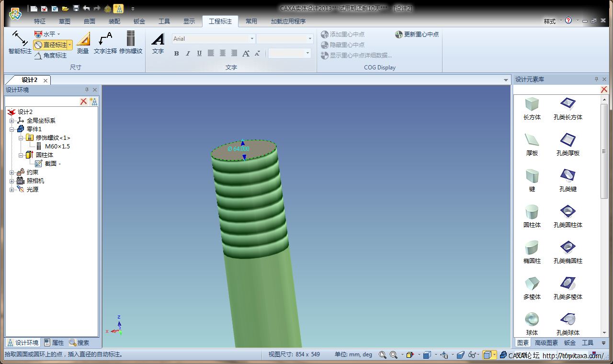Click the Redo arrow in the quick access toolbar
This screenshot has height=364, width=613.
coord(97,8)
